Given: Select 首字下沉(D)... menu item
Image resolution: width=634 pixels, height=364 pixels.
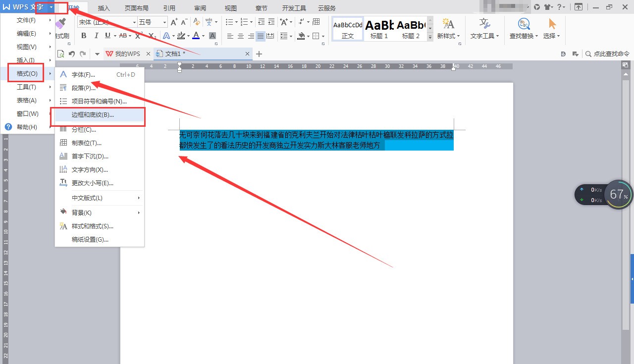Looking at the screenshot, I should point(100,156).
